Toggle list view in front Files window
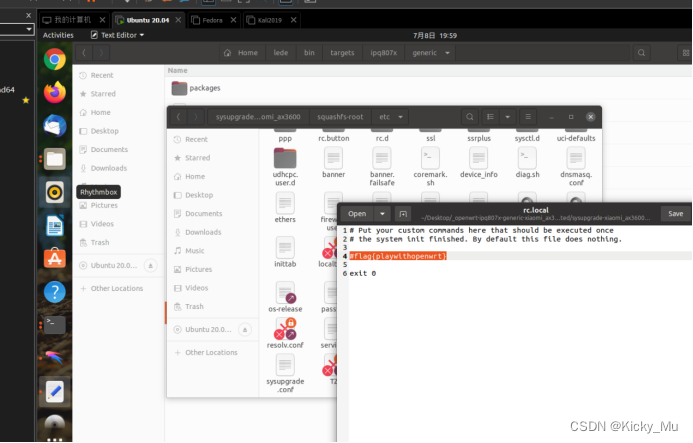Screen dimensions: 693x443 click(490, 117)
